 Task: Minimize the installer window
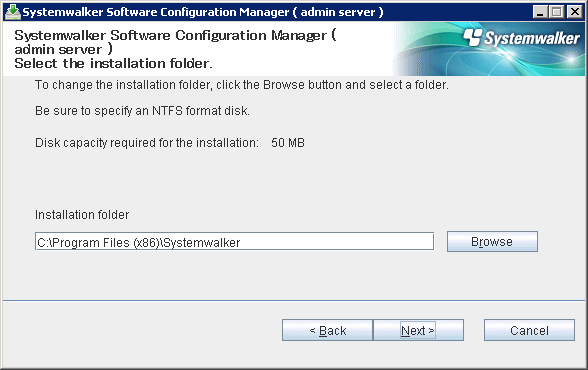tap(540, 12)
